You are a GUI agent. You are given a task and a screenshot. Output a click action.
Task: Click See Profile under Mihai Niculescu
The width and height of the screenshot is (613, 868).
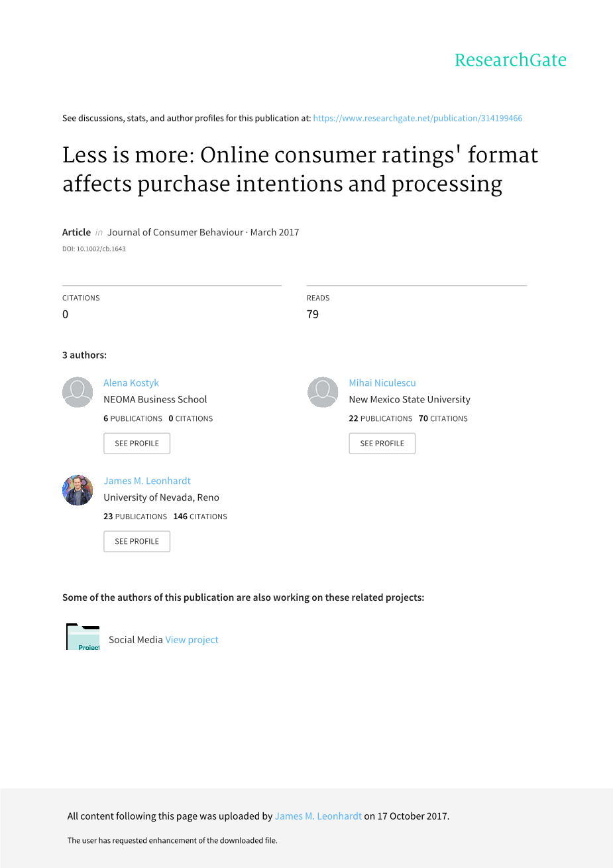pyautogui.click(x=382, y=444)
